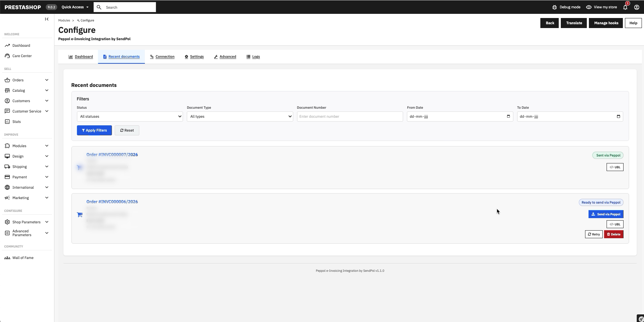Screen dimensions: 644x322
Task: Click the Document Number input field
Action: coord(350,116)
